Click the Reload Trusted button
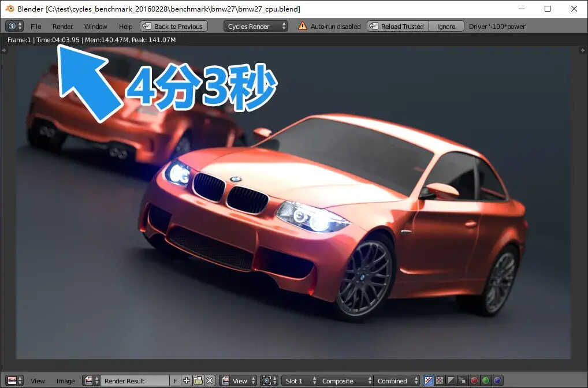The height and width of the screenshot is (388, 588). click(397, 27)
